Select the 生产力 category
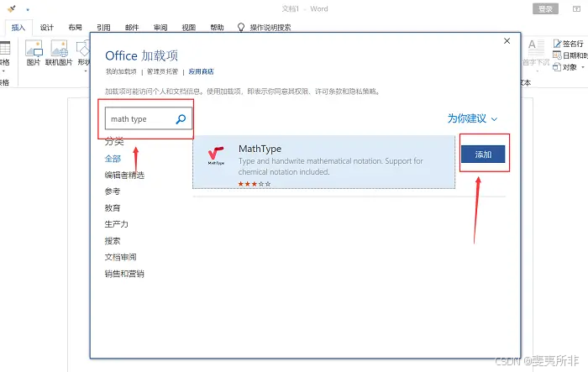Viewport: 588px width, 372px height. pyautogui.click(x=117, y=224)
